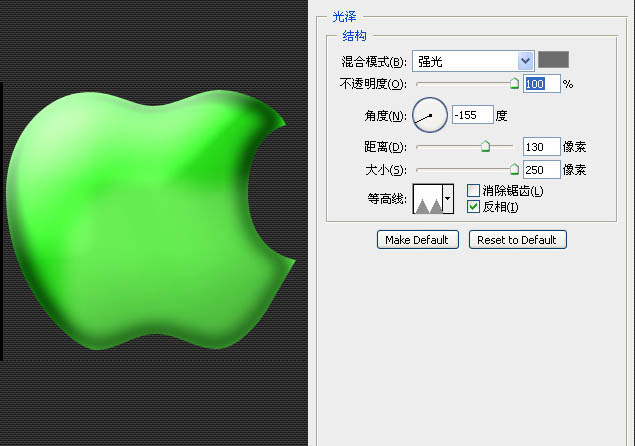Click the Reset to Default button
This screenshot has height=446, width=635.
pos(517,240)
